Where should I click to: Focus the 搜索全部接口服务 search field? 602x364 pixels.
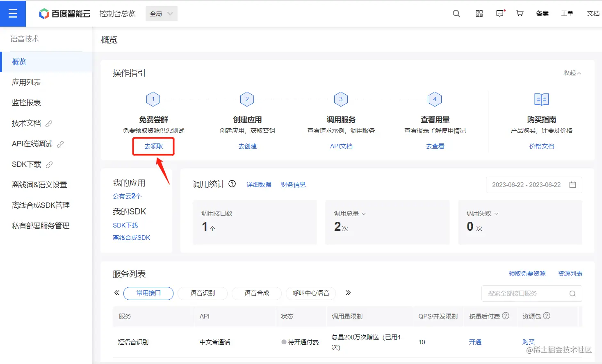(x=532, y=293)
